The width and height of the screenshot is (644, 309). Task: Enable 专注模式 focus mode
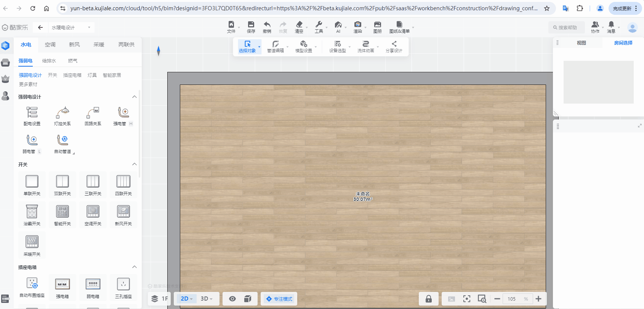[279, 299]
